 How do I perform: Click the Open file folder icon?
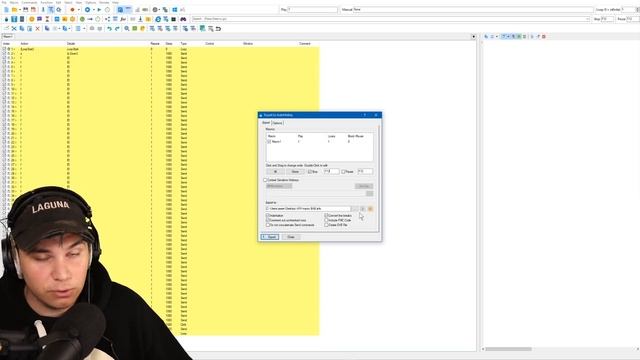(x=14, y=9)
